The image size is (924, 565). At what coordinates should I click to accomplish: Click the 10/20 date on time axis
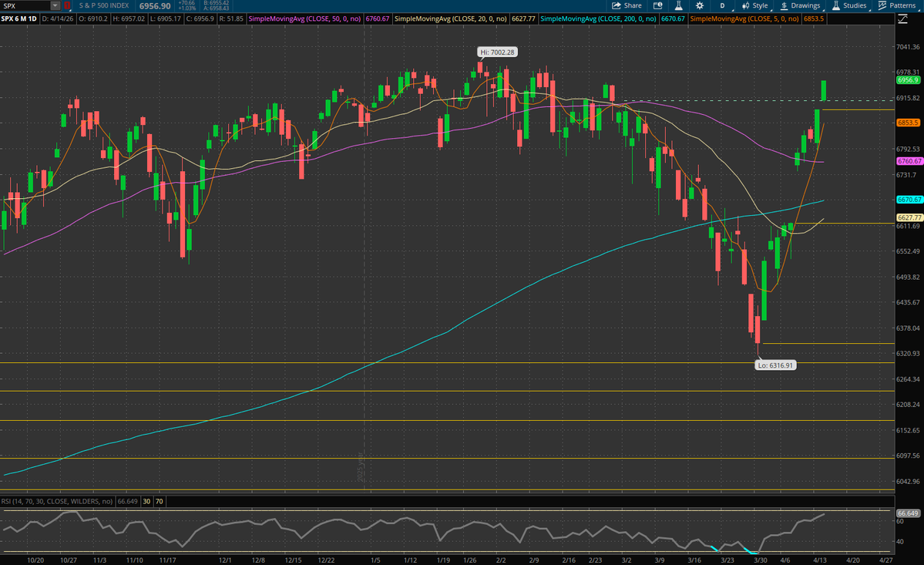35,560
